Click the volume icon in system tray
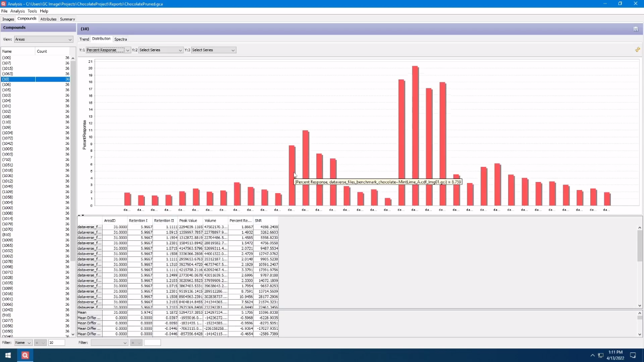This screenshot has height=362, width=644. tap(609, 355)
